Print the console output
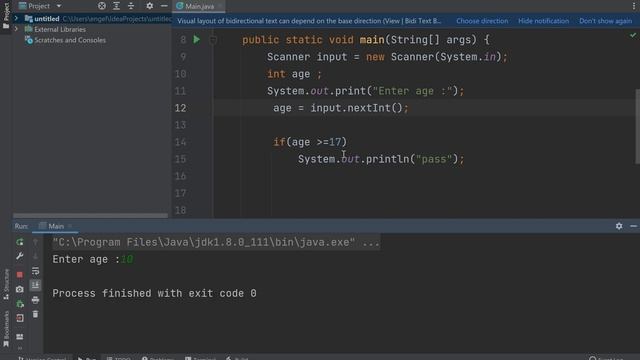 tap(36, 300)
